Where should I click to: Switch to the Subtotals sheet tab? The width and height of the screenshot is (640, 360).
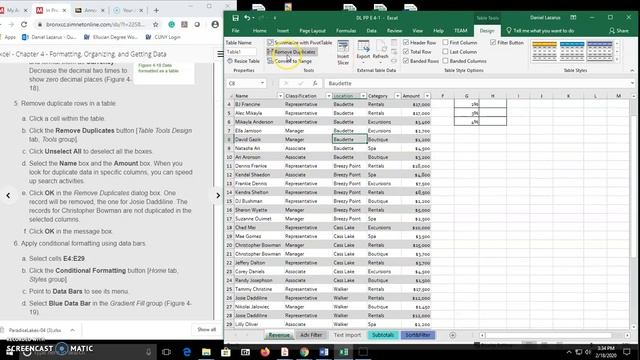tap(382, 335)
